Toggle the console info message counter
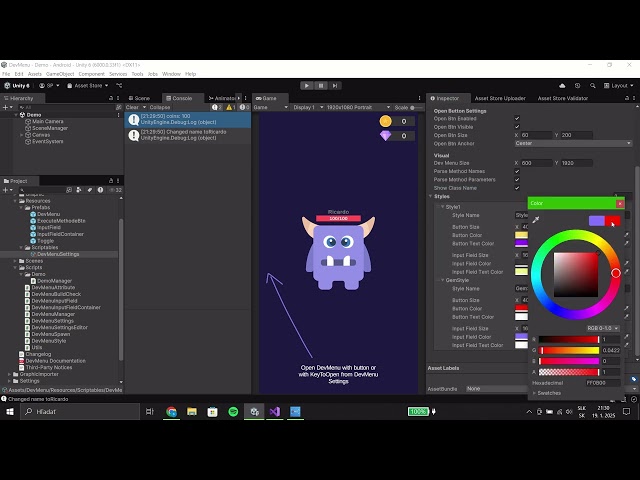640x480 pixels. pyautogui.click(x=217, y=107)
